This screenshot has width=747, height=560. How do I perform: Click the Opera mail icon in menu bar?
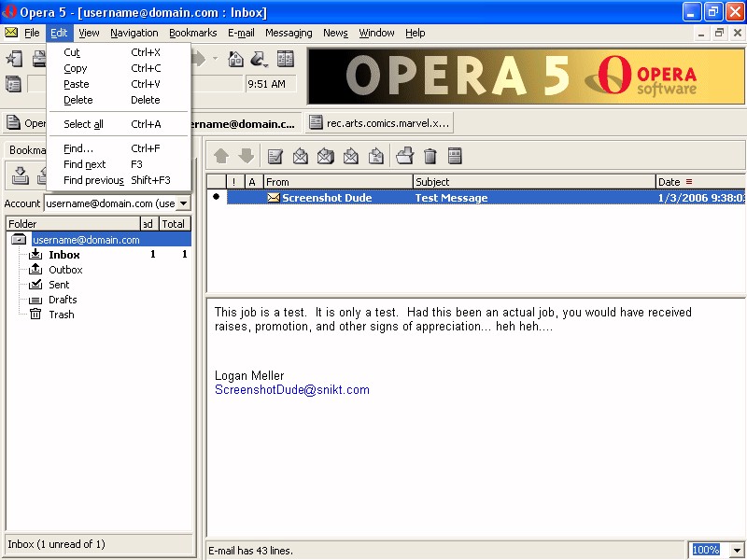(11, 33)
